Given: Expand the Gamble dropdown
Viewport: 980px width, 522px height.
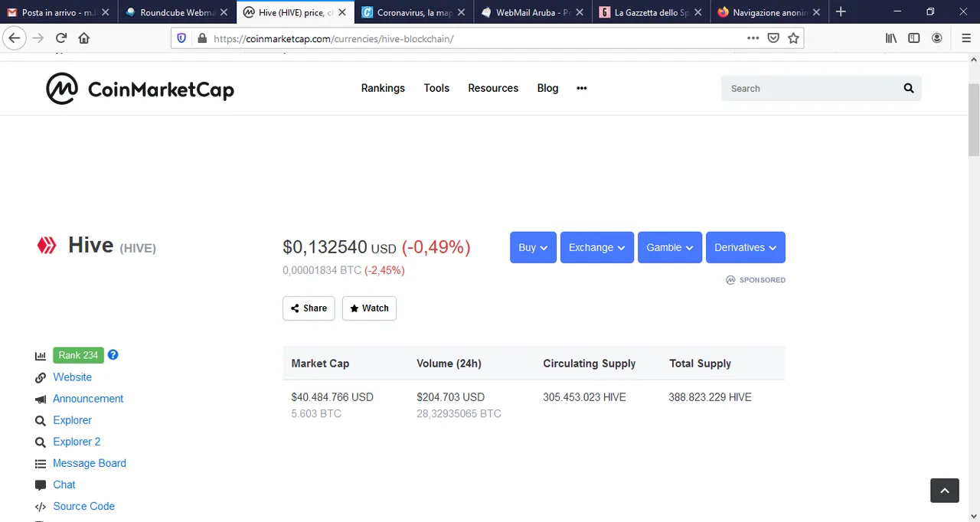Looking at the screenshot, I should pos(670,247).
